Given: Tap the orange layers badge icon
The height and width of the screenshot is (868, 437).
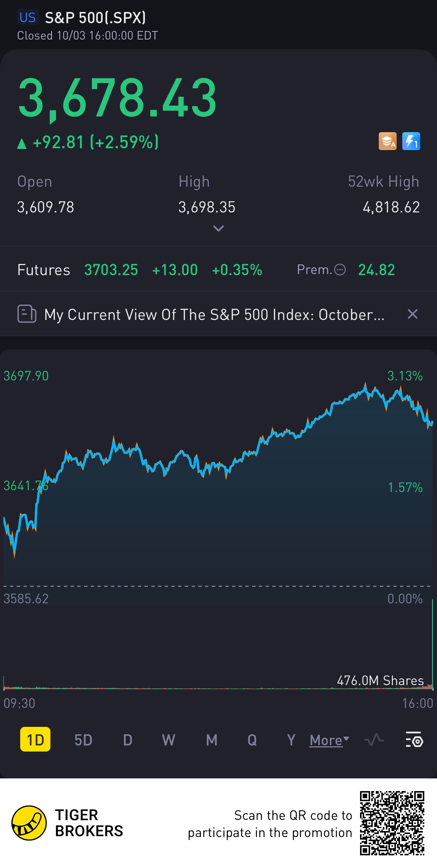Looking at the screenshot, I should click(x=387, y=141).
